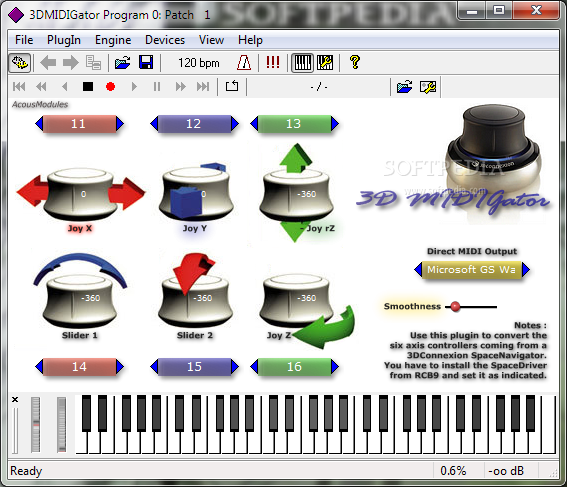
Task: Click the play button
Action: [x=134, y=87]
